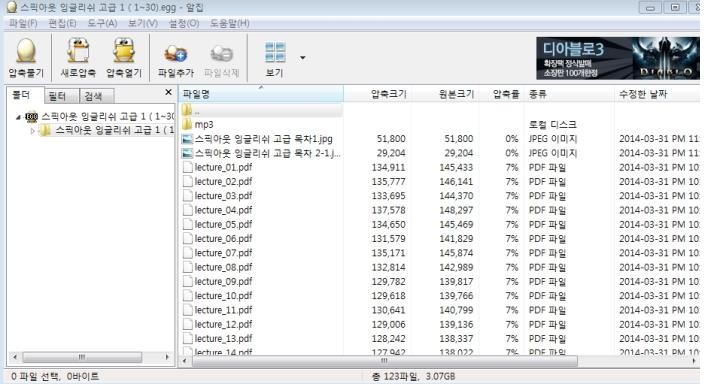Switch to the 필터 tab
The width and height of the screenshot is (720, 384).
[57, 96]
